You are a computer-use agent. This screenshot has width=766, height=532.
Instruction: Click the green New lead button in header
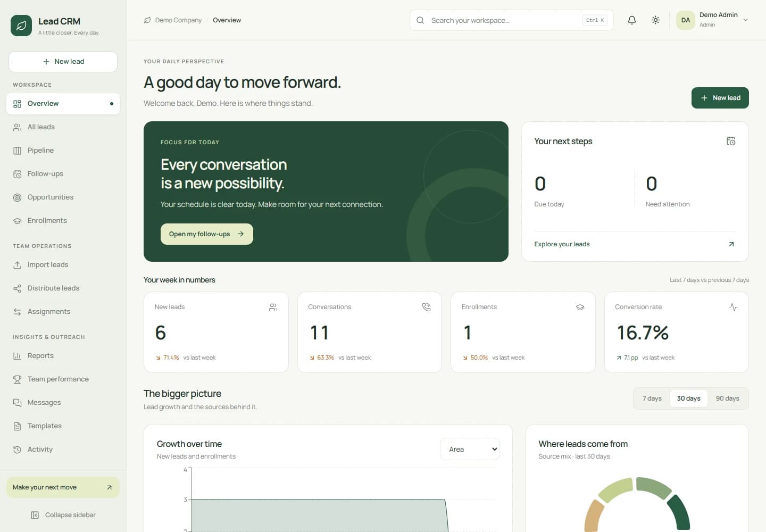720,98
